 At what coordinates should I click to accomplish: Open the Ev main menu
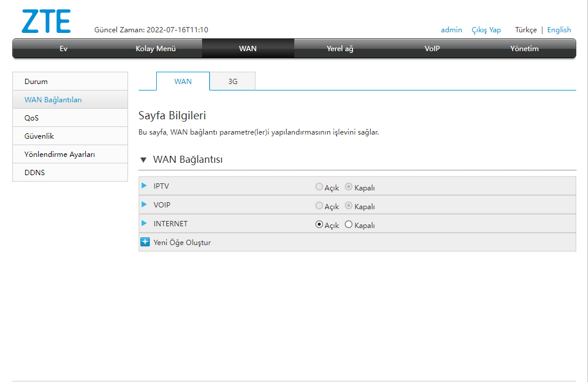click(x=63, y=48)
